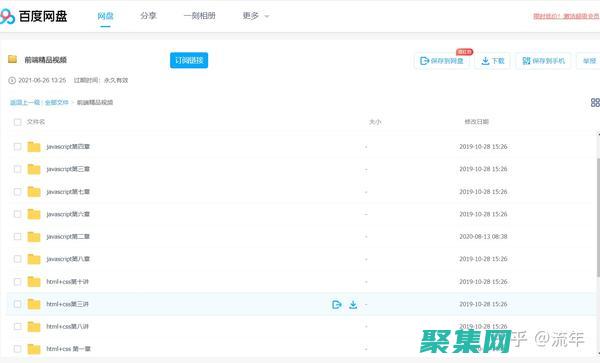Click the html+css 第一章 folder icon

point(34,349)
